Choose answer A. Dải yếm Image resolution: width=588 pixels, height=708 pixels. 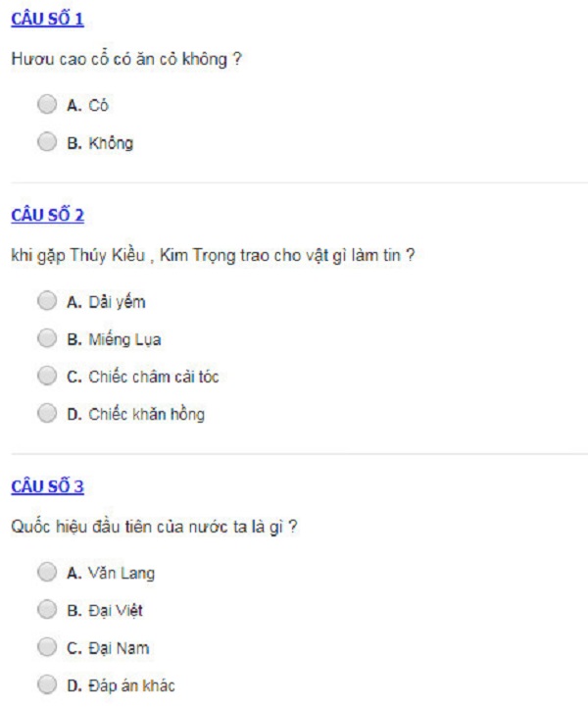pyautogui.click(x=47, y=301)
